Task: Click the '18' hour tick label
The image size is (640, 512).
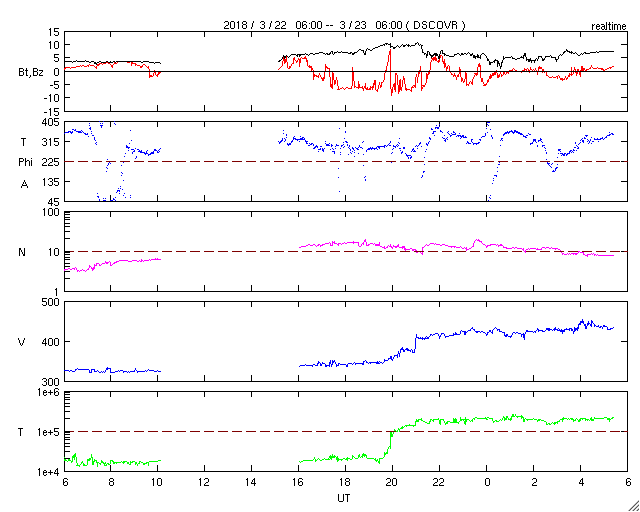Action: pyautogui.click(x=345, y=482)
